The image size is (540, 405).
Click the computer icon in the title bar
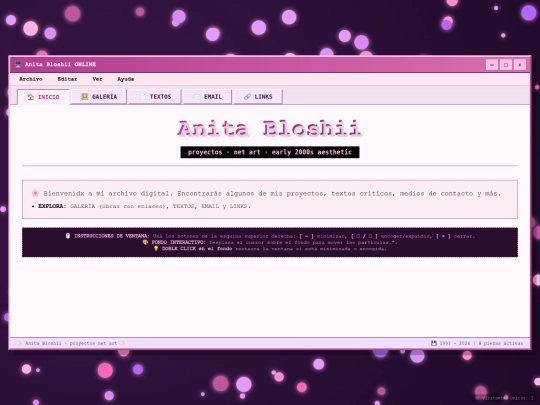pos(18,64)
